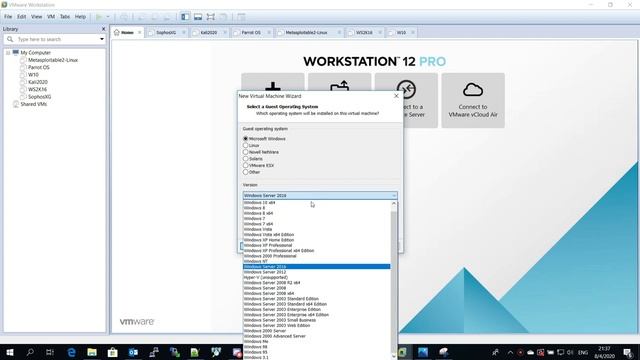The height and width of the screenshot is (360, 640).
Task: Select Windows XP Professional x64 Edition
Action: pos(317,251)
